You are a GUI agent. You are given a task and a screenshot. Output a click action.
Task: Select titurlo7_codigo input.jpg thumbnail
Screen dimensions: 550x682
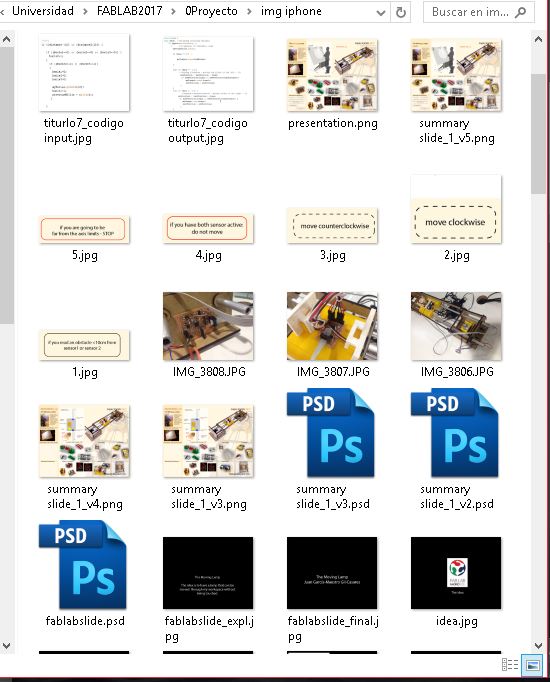(x=84, y=73)
